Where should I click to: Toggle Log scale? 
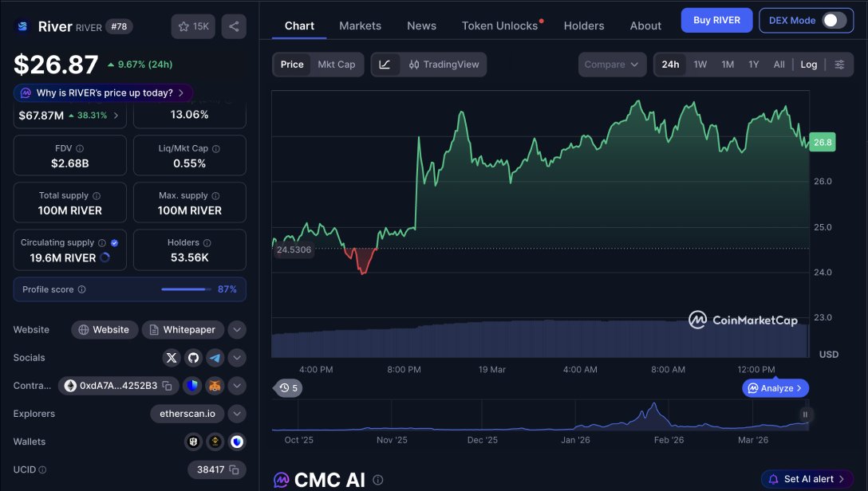(809, 64)
